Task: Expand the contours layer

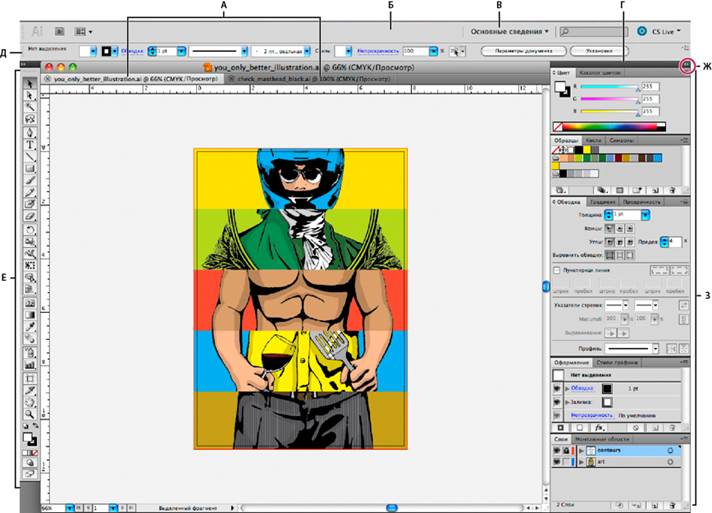Action: (581, 450)
